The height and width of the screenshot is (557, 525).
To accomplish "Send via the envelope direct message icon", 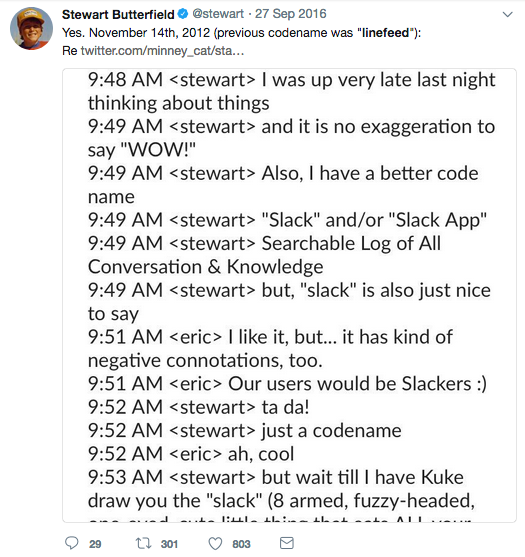I will tap(287, 543).
